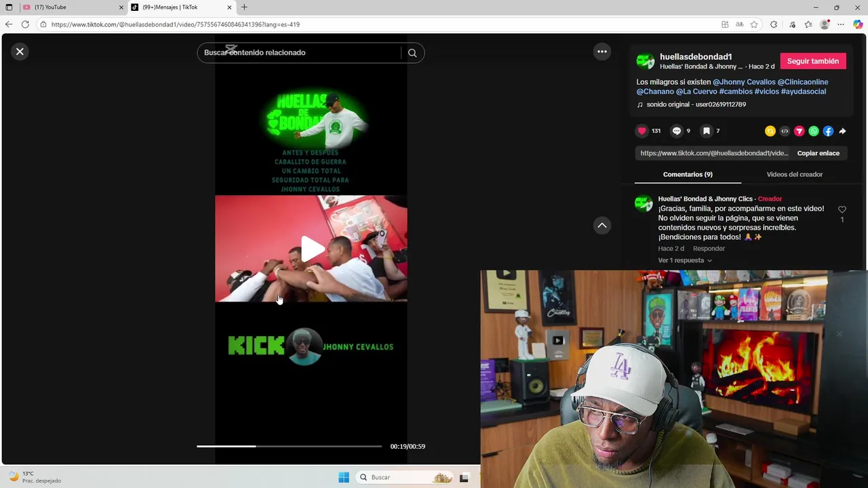Viewport: 868px width, 488px height.
Task: Open app available install icon
Action: (x=725, y=24)
